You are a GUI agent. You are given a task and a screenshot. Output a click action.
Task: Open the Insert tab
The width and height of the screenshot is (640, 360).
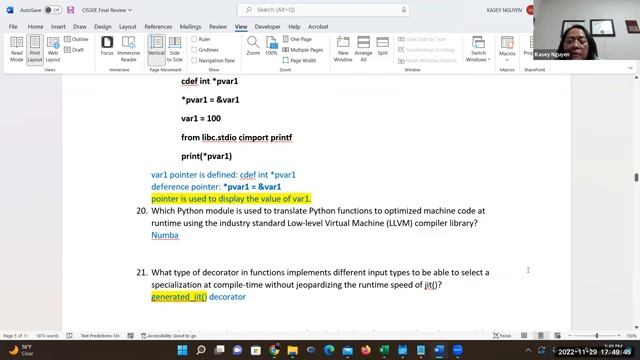click(x=58, y=27)
